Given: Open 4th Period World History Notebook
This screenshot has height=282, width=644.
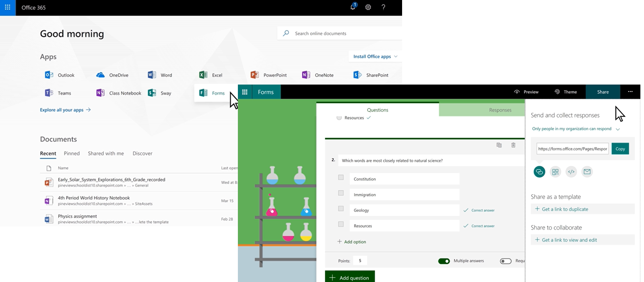Looking at the screenshot, I should (x=94, y=198).
